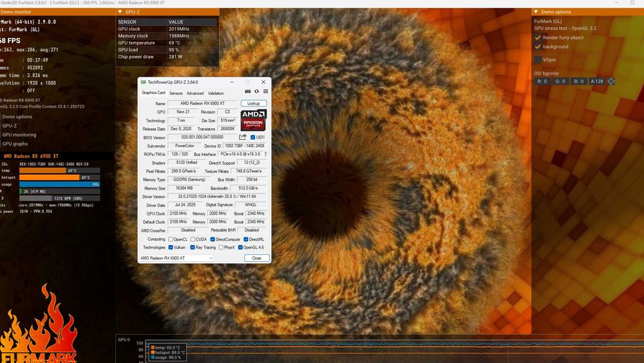The width and height of the screenshot is (644, 363).
Task: Expand GPU-Z entry in the left monitor list
Action: (x=10, y=126)
